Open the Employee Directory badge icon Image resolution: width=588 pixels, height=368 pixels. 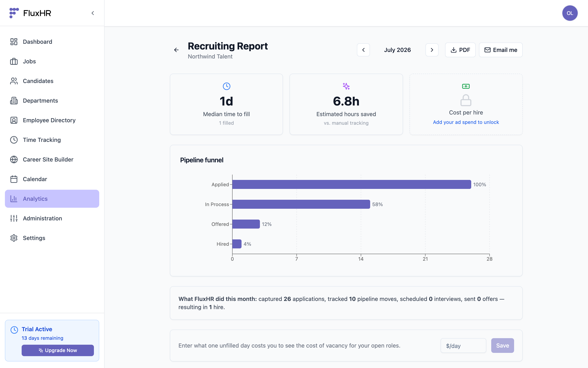(x=14, y=120)
